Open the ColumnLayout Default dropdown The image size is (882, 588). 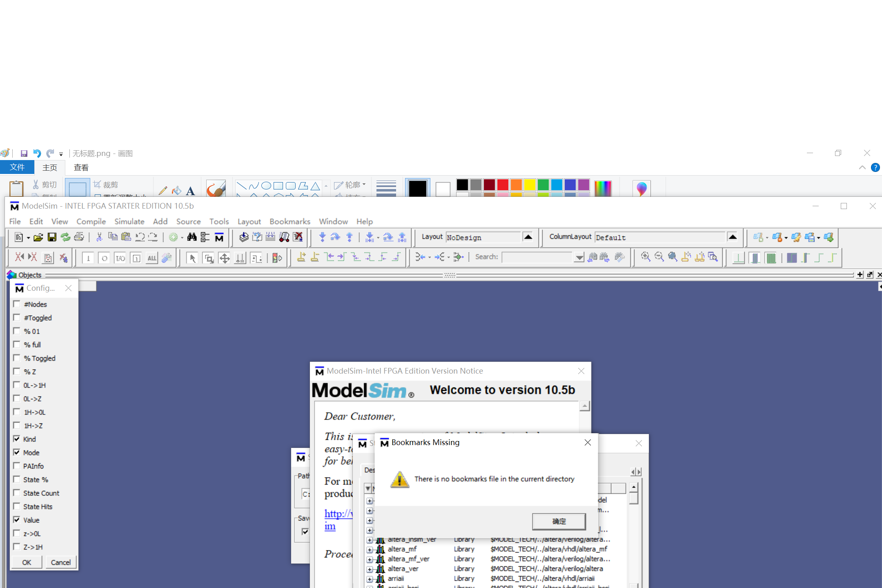pyautogui.click(x=733, y=237)
